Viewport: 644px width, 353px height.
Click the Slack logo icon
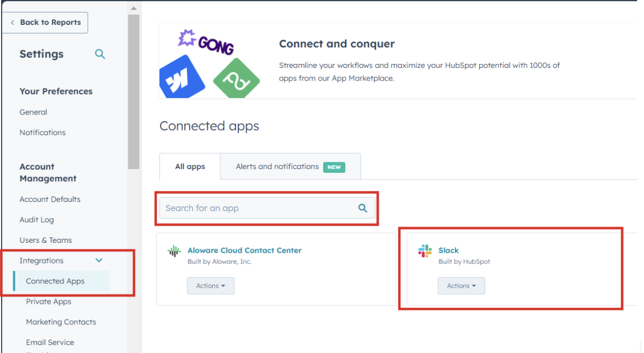(425, 251)
